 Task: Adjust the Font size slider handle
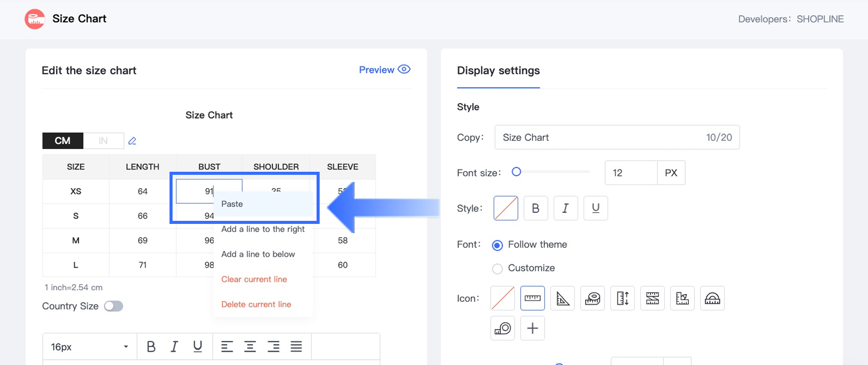click(516, 172)
